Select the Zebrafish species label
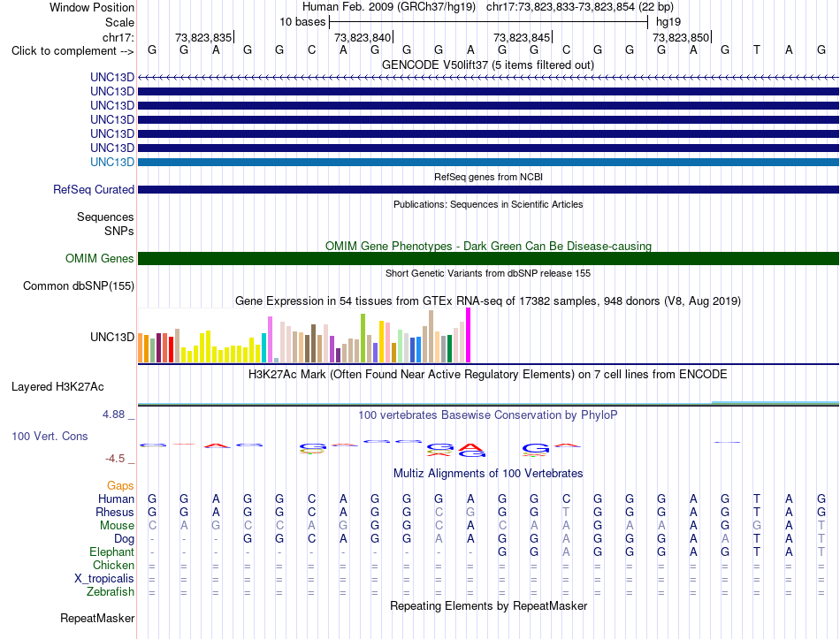This screenshot has width=840, height=639. pyautogui.click(x=111, y=592)
